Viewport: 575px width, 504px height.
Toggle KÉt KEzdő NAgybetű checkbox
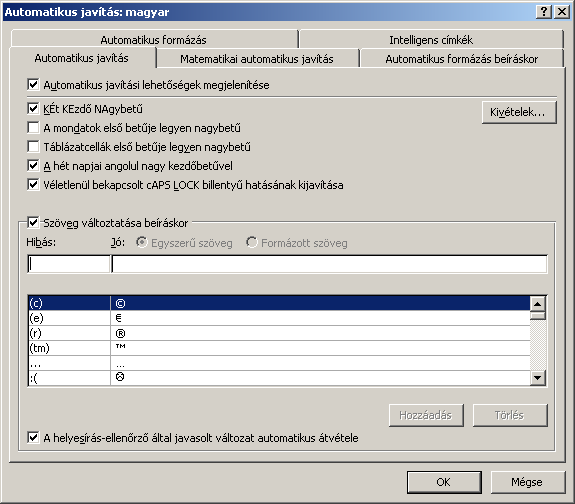33,109
